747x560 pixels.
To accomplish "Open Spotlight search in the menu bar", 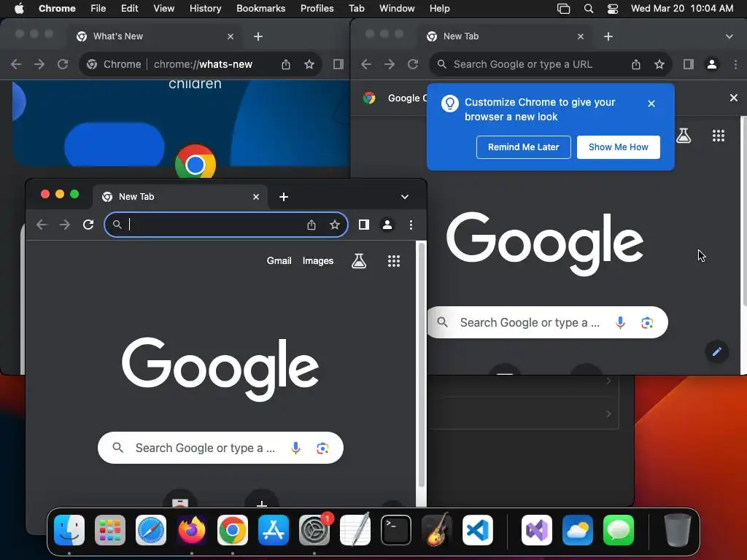I will point(589,9).
